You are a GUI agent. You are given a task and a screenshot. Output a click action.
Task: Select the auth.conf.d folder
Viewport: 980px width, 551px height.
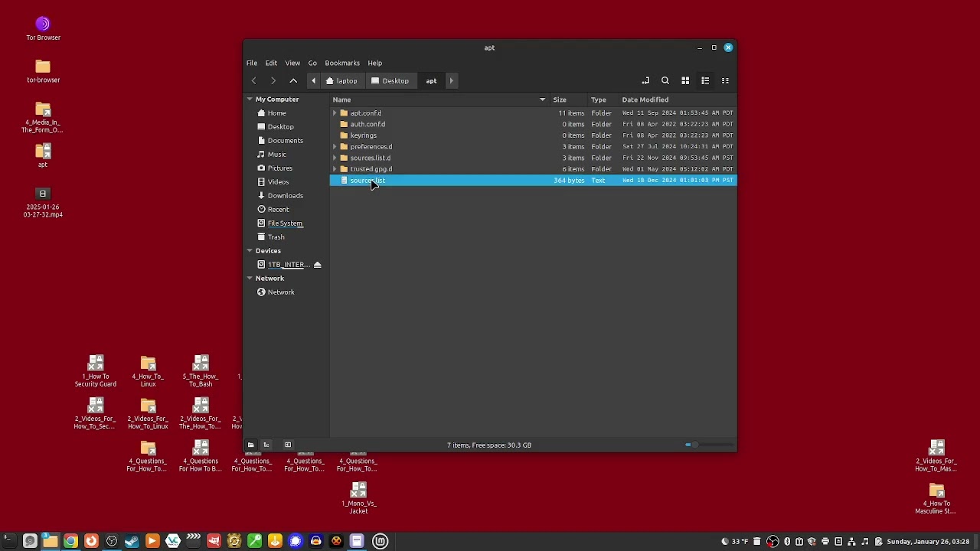click(533, 124)
